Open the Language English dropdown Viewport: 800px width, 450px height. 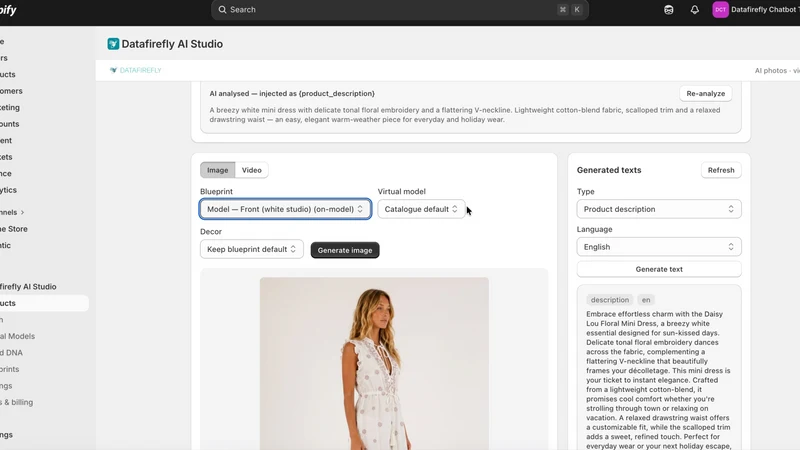coord(659,247)
